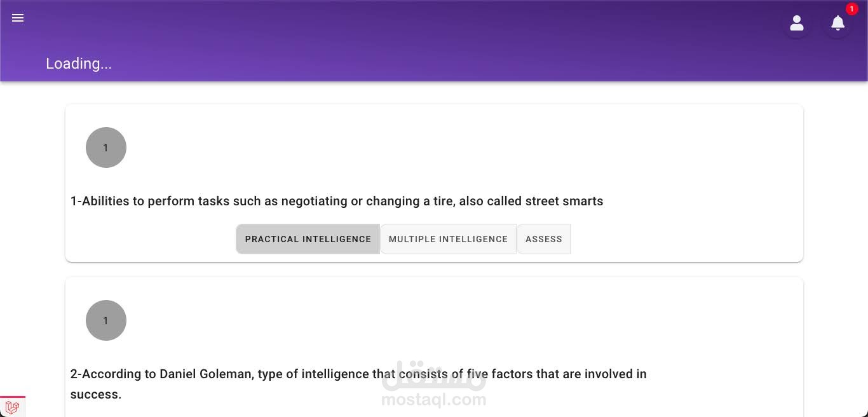The width and height of the screenshot is (868, 417).
Task: Click the word success. under question two
Action: 96,394
